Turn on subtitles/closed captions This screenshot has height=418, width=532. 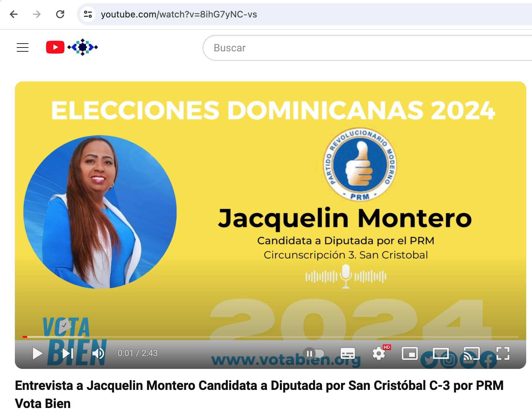[x=348, y=353]
